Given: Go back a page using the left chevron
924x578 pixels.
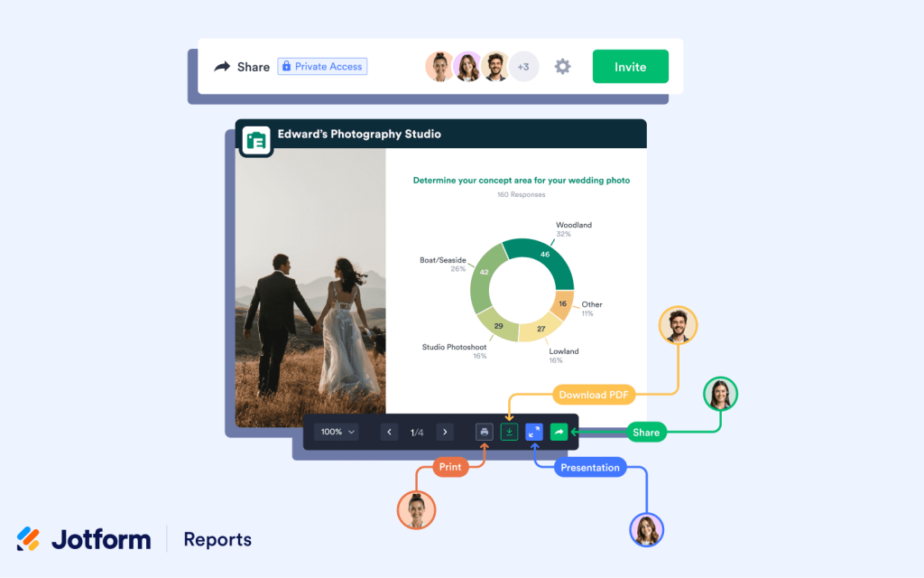Looking at the screenshot, I should [x=390, y=432].
